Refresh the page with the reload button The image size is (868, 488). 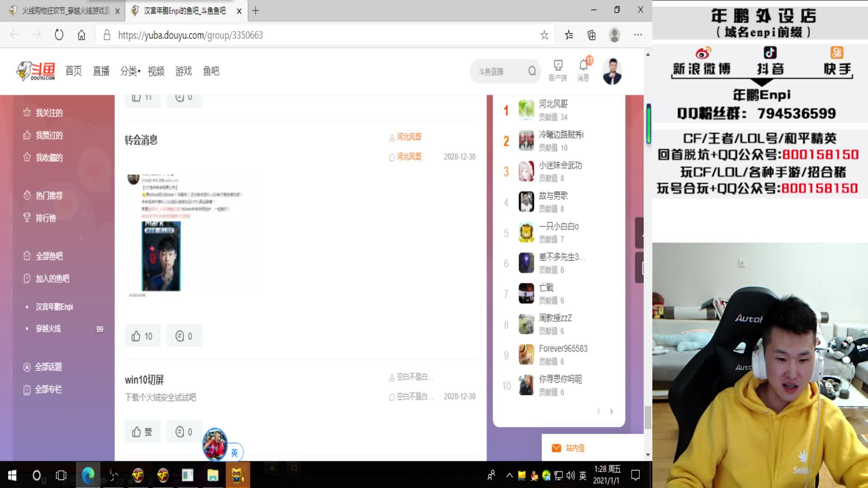tap(59, 35)
